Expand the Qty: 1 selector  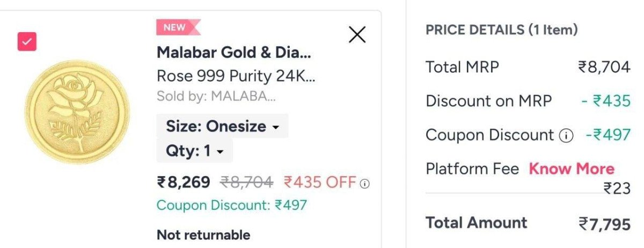pyautogui.click(x=194, y=151)
